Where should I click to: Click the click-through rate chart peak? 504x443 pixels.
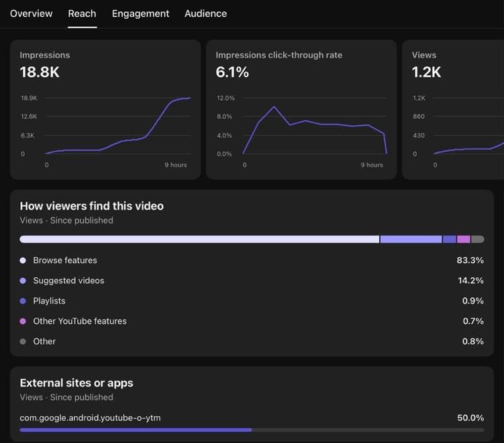(x=274, y=107)
